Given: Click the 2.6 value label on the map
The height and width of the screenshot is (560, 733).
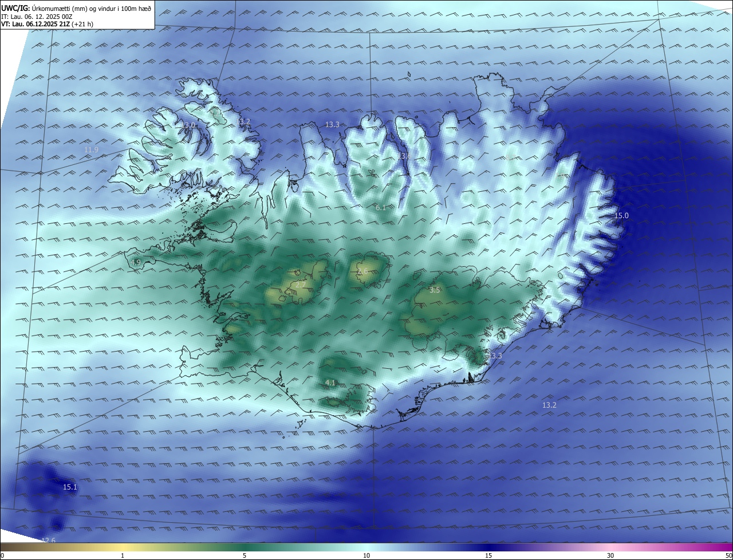Looking at the screenshot, I should pyautogui.click(x=362, y=271).
